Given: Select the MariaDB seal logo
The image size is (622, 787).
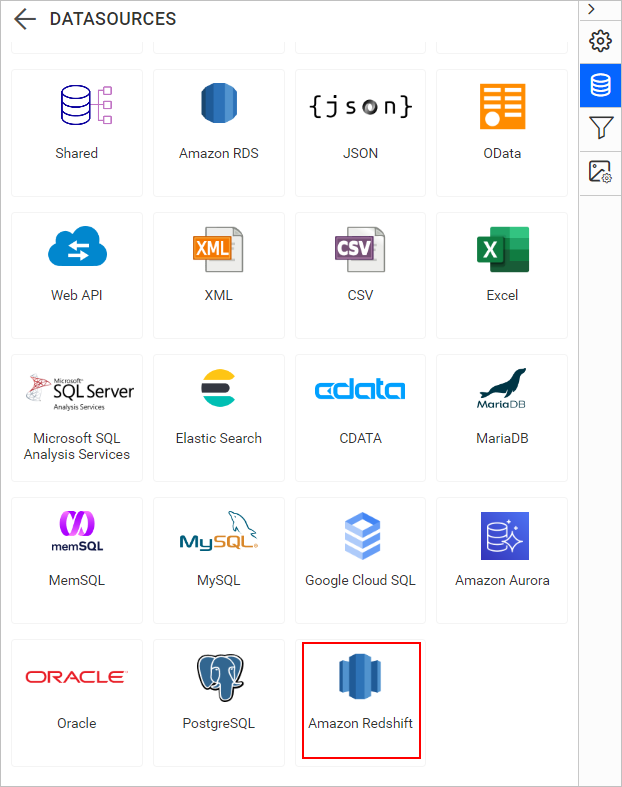Looking at the screenshot, I should click(x=502, y=389).
